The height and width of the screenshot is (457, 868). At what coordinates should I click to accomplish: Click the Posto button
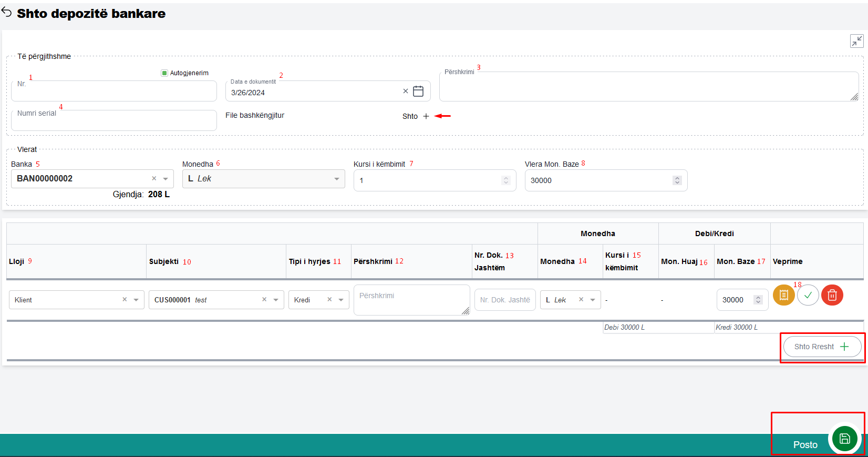click(805, 445)
